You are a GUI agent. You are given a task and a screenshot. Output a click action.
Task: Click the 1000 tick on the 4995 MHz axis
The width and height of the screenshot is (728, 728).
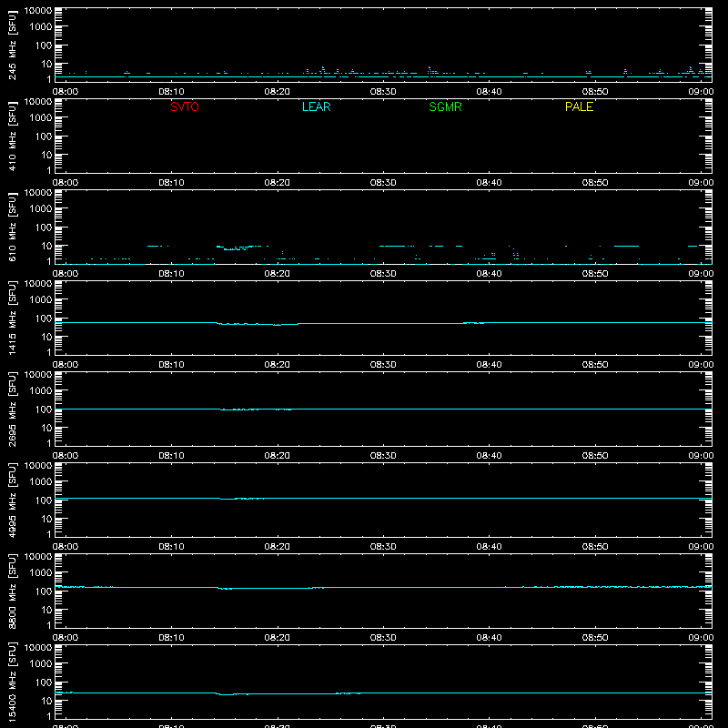(41, 482)
